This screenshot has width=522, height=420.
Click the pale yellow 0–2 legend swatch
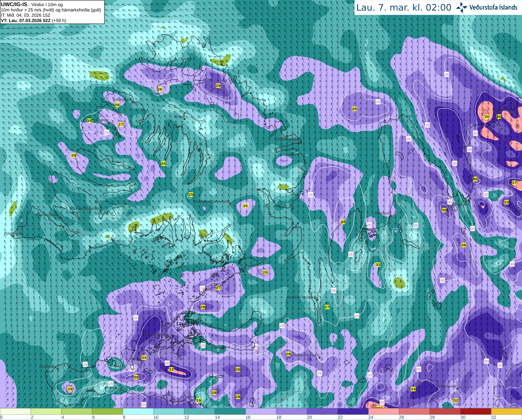(15, 411)
